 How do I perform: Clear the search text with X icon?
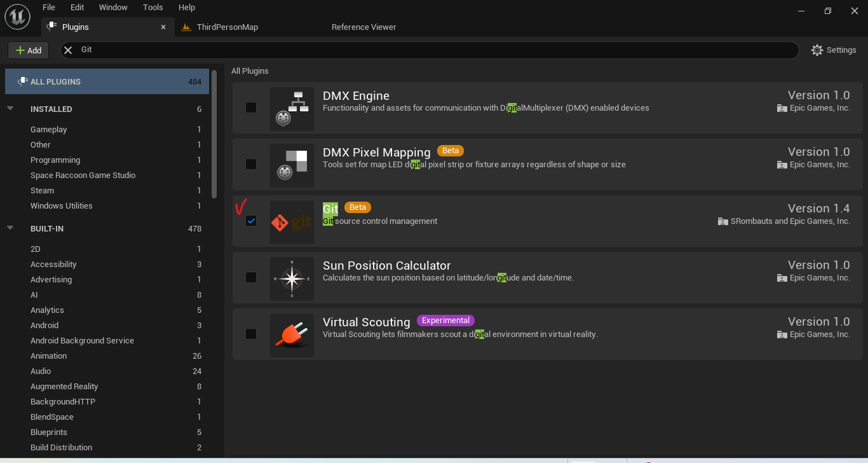[68, 50]
